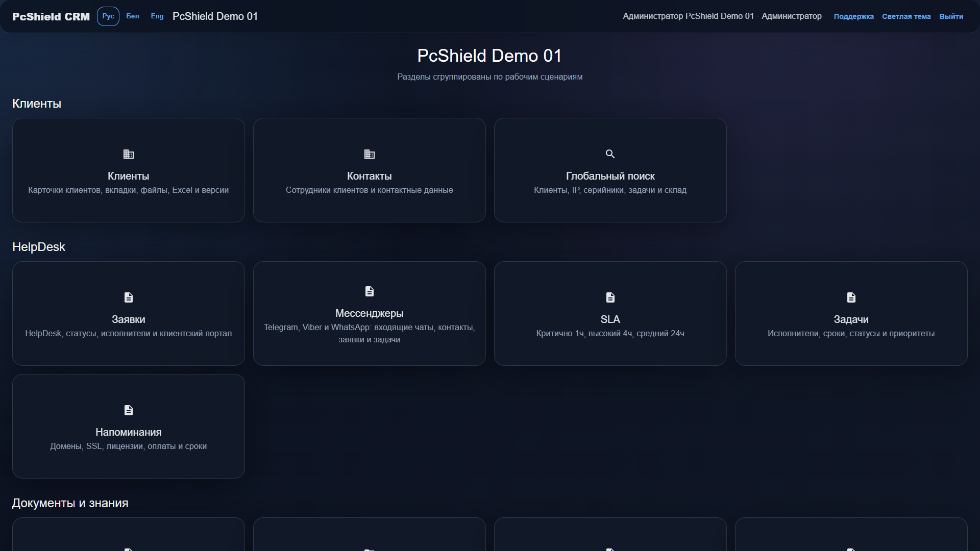
Task: Click the document icon on SLA card
Action: tap(610, 297)
